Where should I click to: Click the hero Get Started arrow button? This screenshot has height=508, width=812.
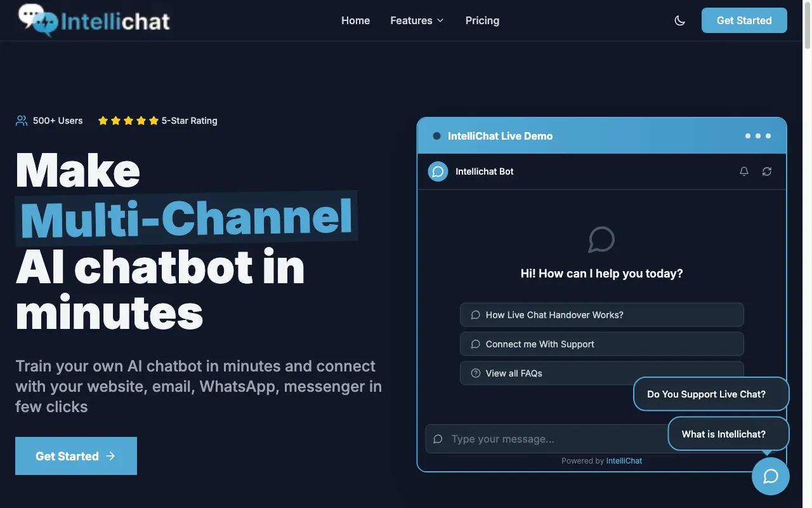click(76, 456)
